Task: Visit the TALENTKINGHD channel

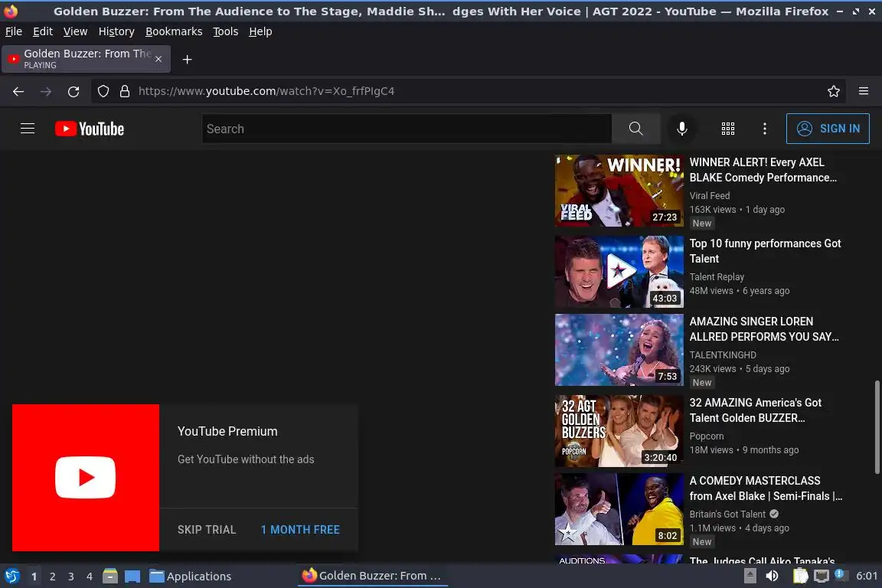Action: (x=723, y=355)
